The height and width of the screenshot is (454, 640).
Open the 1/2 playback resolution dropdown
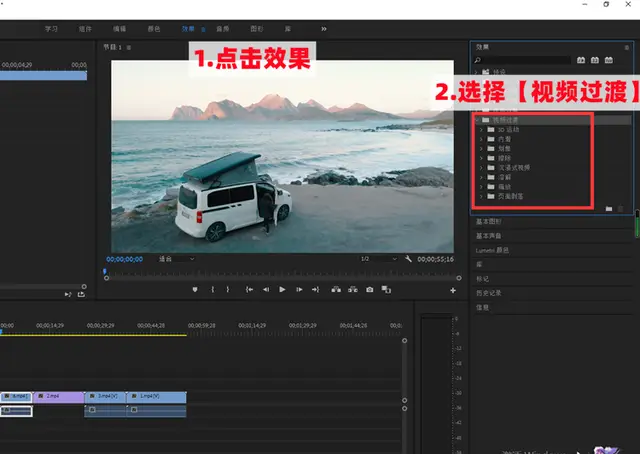[x=378, y=259]
